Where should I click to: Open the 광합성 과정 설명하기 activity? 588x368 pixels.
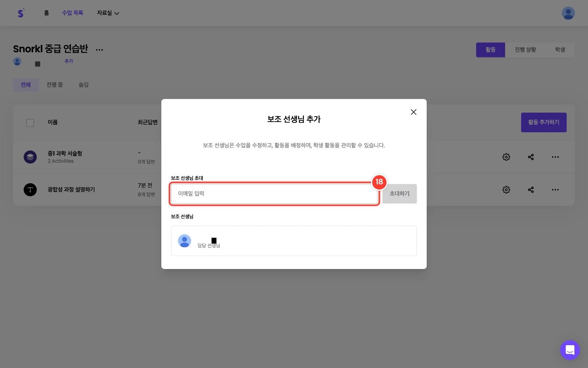click(71, 190)
